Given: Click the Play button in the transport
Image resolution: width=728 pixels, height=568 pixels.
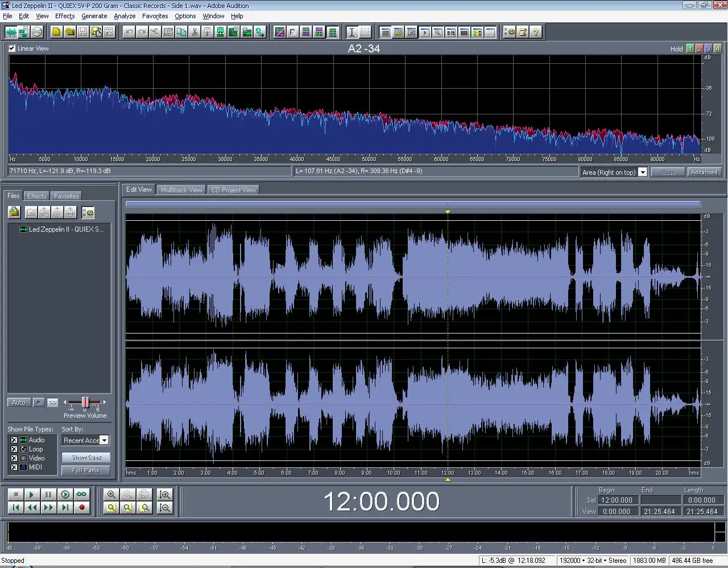Looking at the screenshot, I should [x=32, y=495].
